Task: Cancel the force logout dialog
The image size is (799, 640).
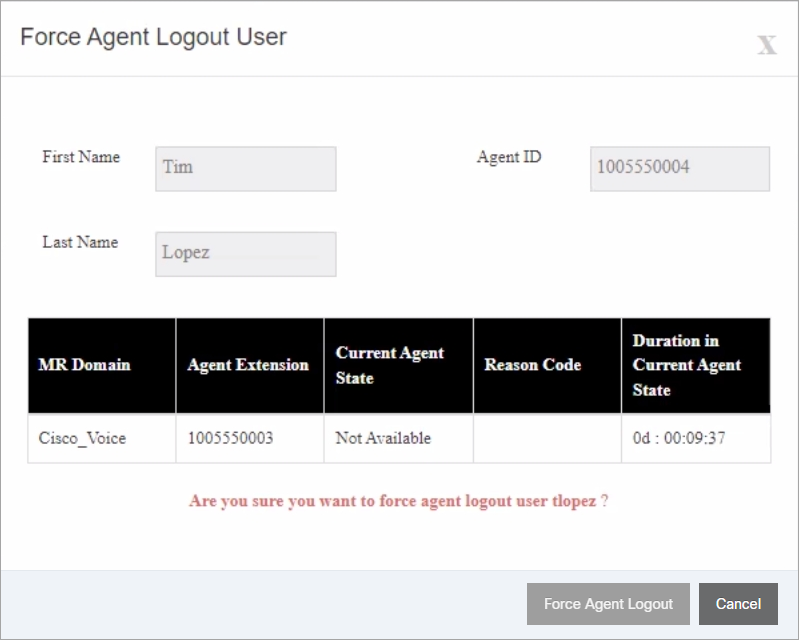Action: coord(738,604)
